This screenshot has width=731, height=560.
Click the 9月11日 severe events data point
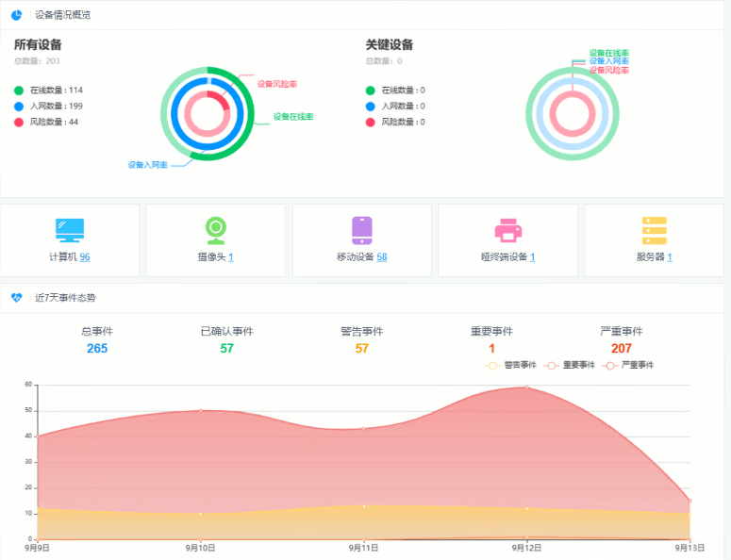click(x=364, y=429)
